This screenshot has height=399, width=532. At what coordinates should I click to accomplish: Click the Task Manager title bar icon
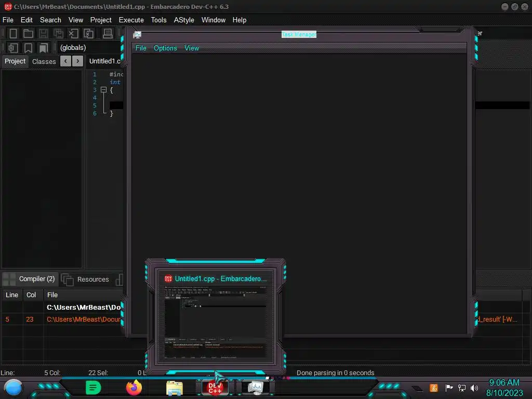(137, 35)
